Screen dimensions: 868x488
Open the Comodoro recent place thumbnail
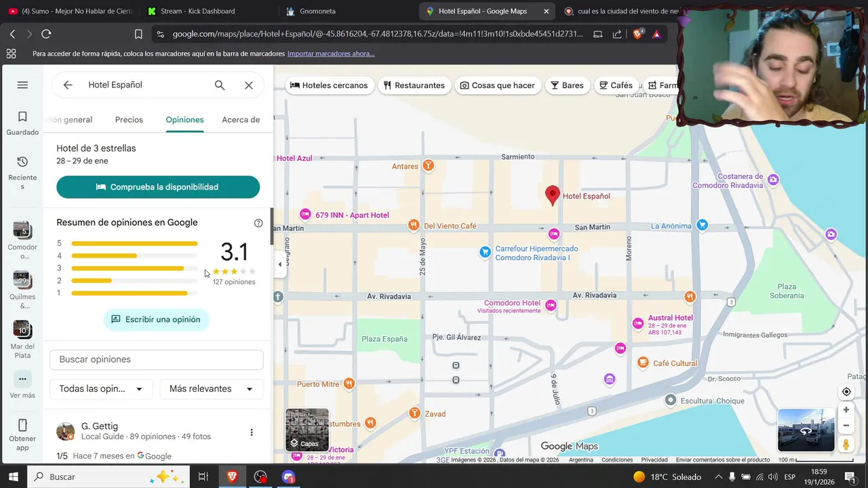(x=22, y=230)
